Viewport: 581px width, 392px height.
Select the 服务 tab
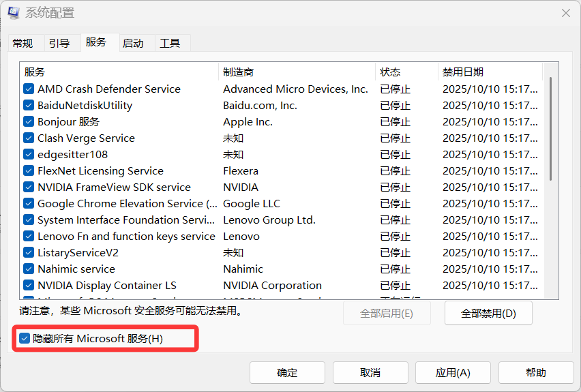[x=96, y=42]
